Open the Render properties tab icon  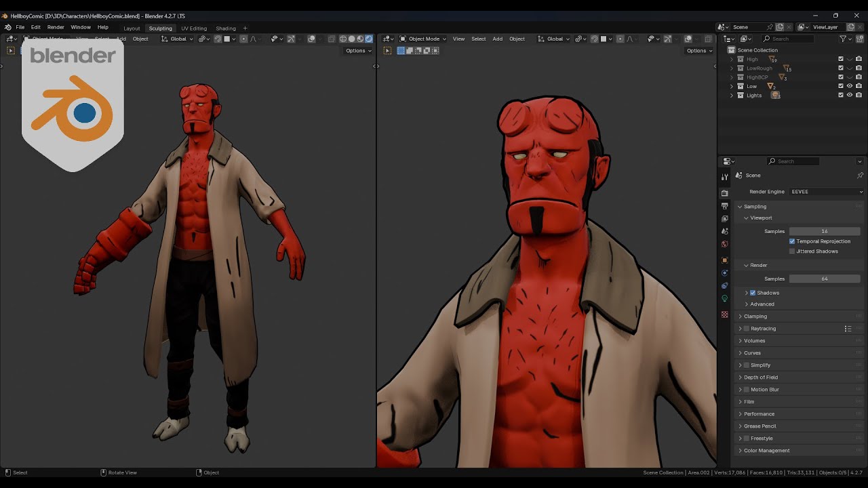click(725, 193)
